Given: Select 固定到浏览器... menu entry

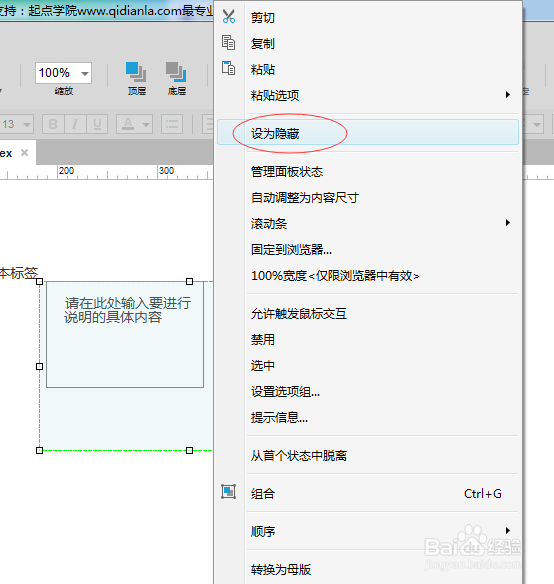Looking at the screenshot, I should [x=368, y=250].
